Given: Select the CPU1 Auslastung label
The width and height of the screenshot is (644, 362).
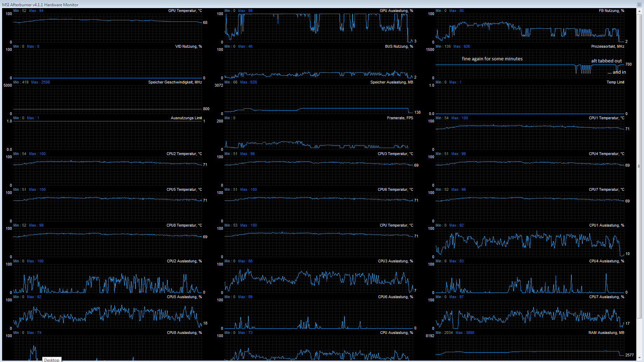Looking at the screenshot, I should (606, 226).
